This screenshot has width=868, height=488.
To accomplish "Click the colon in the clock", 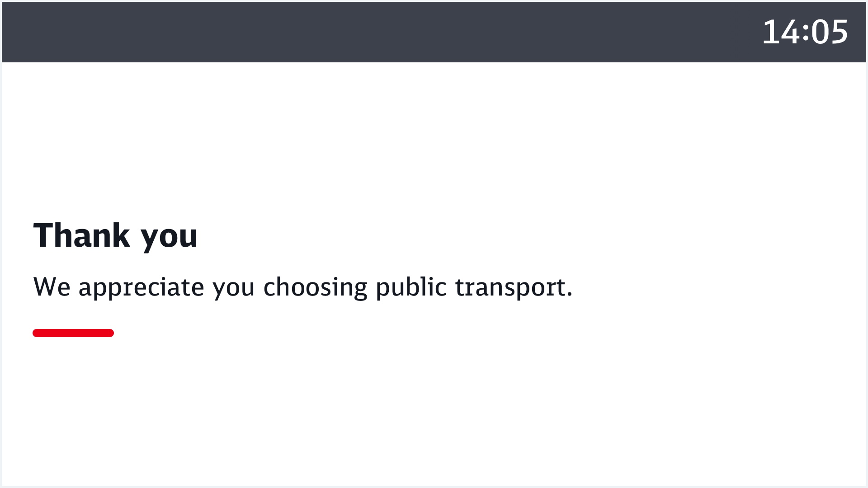I will pyautogui.click(x=806, y=33).
